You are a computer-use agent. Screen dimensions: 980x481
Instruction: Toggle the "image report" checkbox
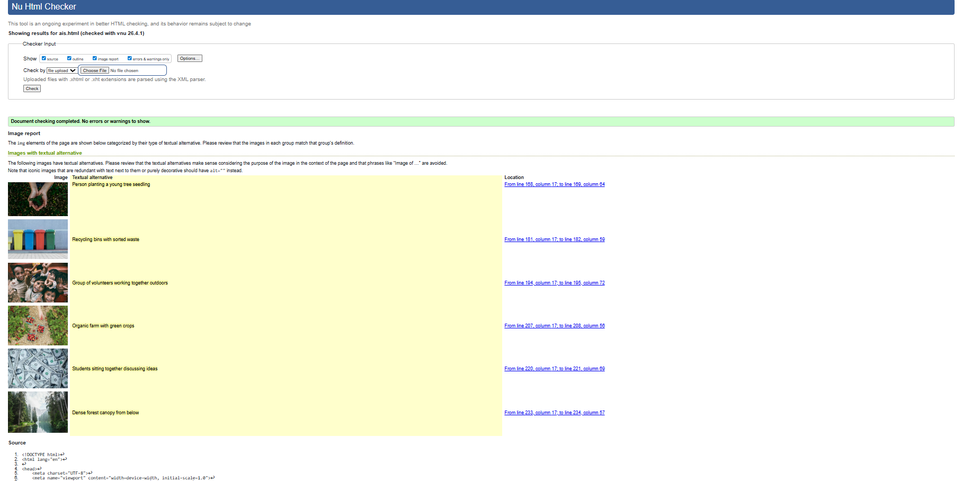[94, 58]
